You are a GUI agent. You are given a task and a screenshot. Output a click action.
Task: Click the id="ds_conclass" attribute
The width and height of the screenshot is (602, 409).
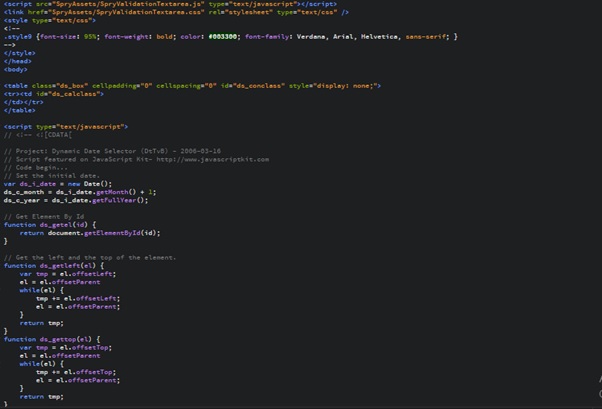point(253,86)
